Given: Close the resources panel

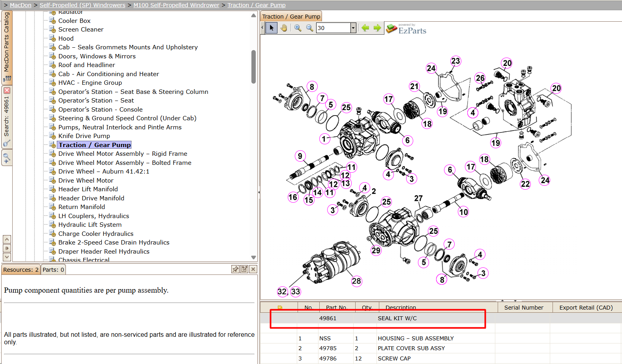Looking at the screenshot, I should [253, 269].
